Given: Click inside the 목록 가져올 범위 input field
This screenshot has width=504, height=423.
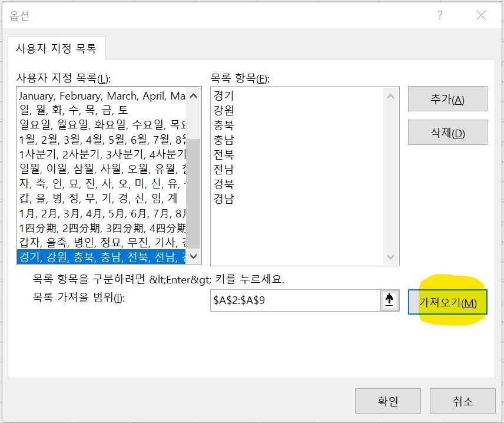Looking at the screenshot, I should click(294, 300).
